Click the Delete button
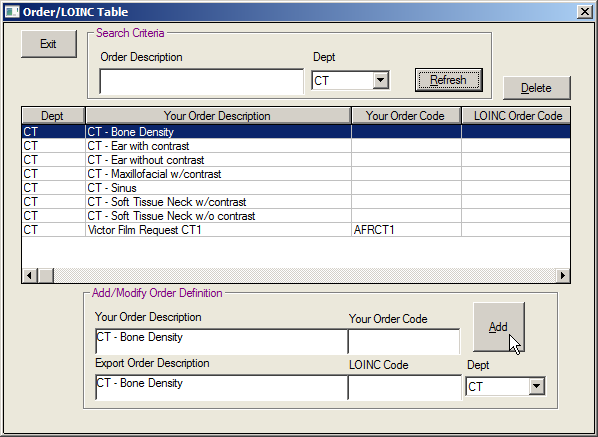598x437 pixels. point(537,88)
